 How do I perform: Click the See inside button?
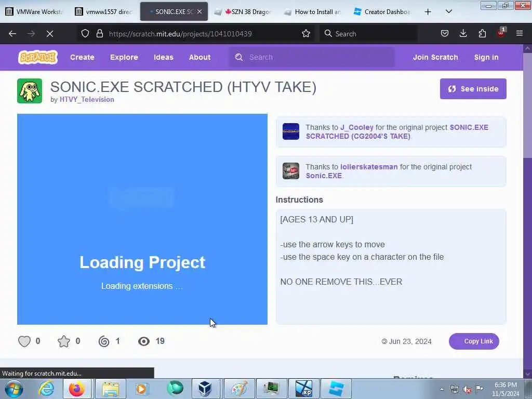click(x=473, y=89)
